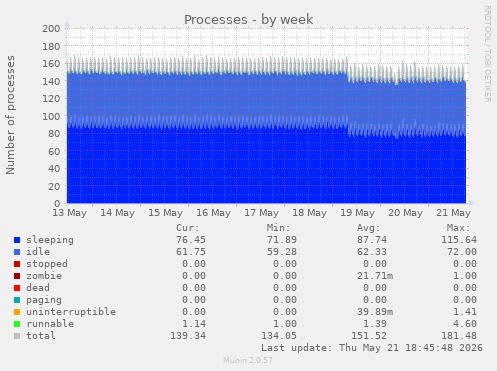497x371 pixels.
Task: Click the uninterruptible legend color swatch
Action: [x=17, y=312]
